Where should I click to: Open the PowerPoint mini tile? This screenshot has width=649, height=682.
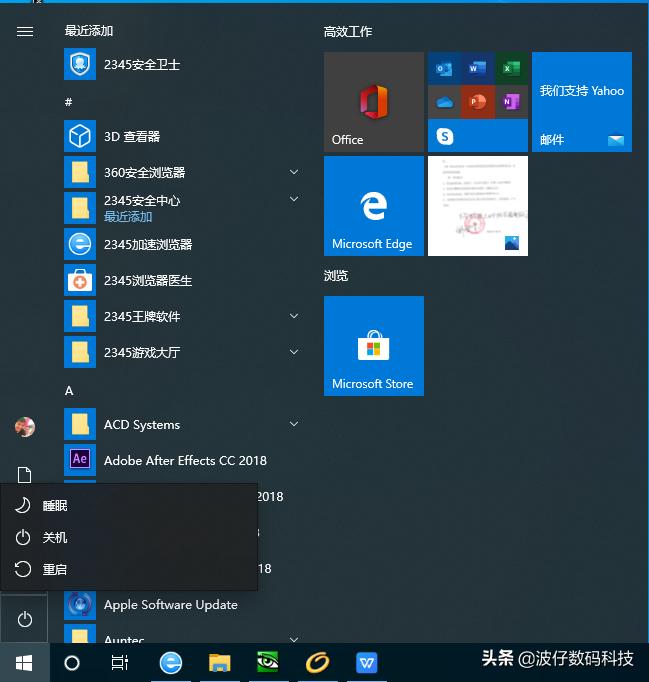478,102
